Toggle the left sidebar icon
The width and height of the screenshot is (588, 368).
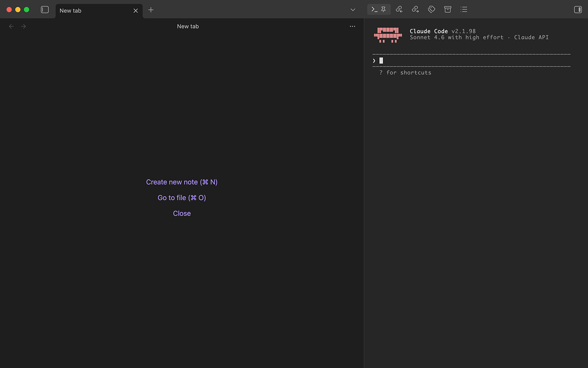[45, 10]
